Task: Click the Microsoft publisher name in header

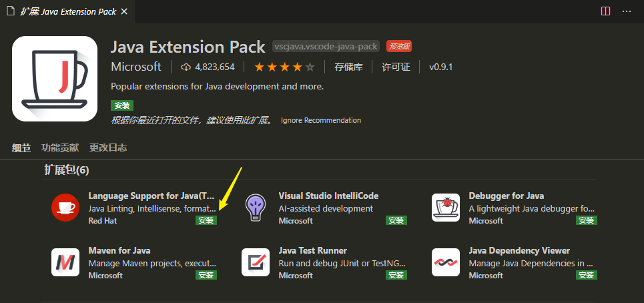Action: pyautogui.click(x=136, y=67)
